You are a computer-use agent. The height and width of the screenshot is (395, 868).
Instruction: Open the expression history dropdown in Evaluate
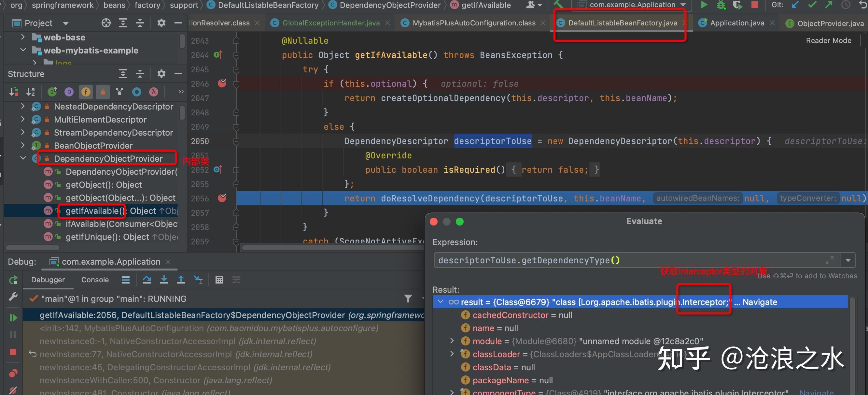848,260
